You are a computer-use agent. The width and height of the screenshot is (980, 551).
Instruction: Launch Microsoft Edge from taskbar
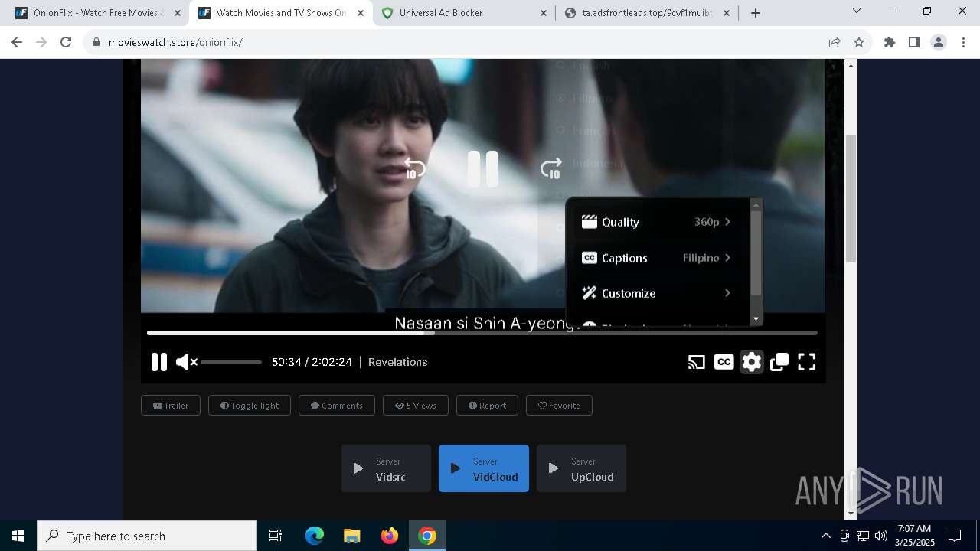[315, 536]
